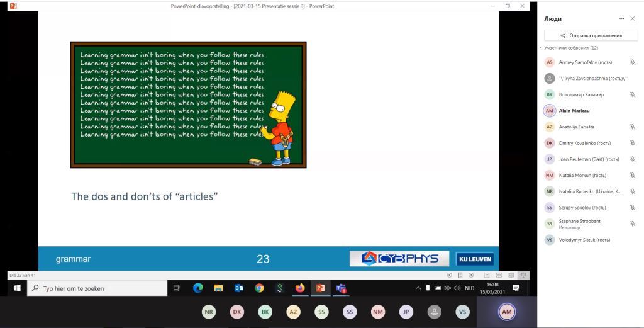Close the Люди panel

tap(633, 18)
